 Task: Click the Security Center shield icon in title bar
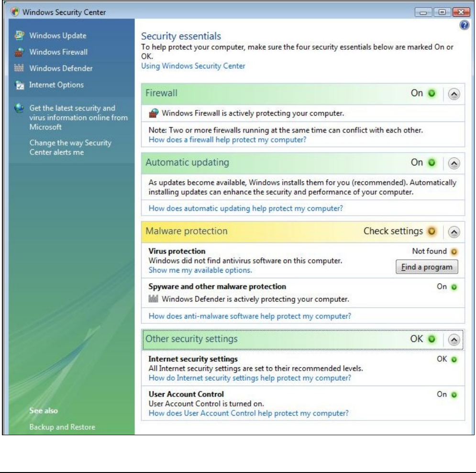15,12
